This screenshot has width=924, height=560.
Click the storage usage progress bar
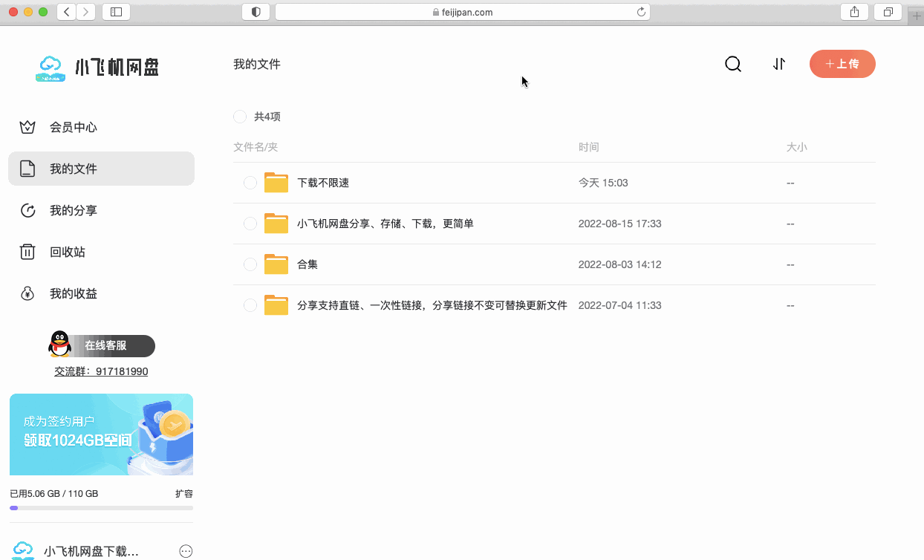(101, 508)
